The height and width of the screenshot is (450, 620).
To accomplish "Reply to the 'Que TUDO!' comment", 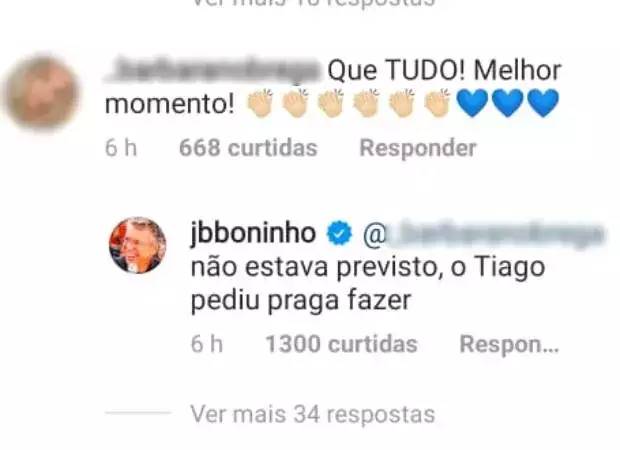I will point(418,148).
